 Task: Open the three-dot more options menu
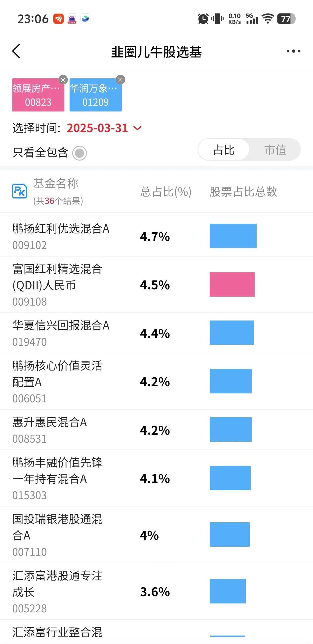(x=293, y=51)
